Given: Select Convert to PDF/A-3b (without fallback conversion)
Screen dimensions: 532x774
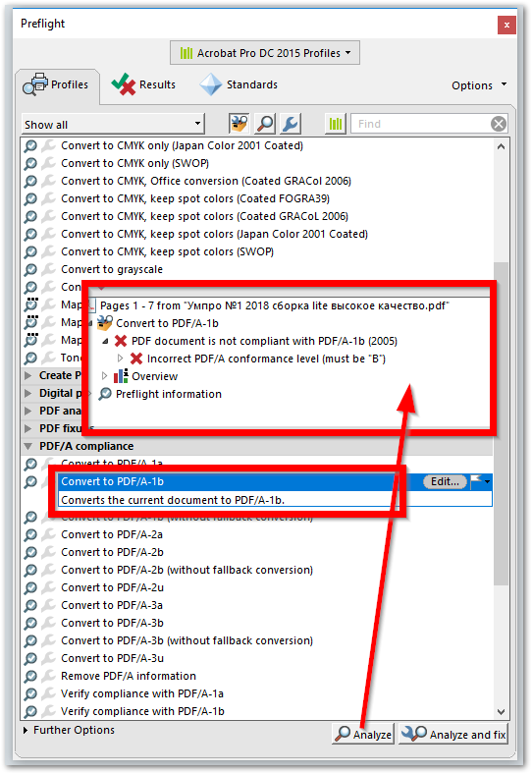Looking at the screenshot, I should 187,640.
